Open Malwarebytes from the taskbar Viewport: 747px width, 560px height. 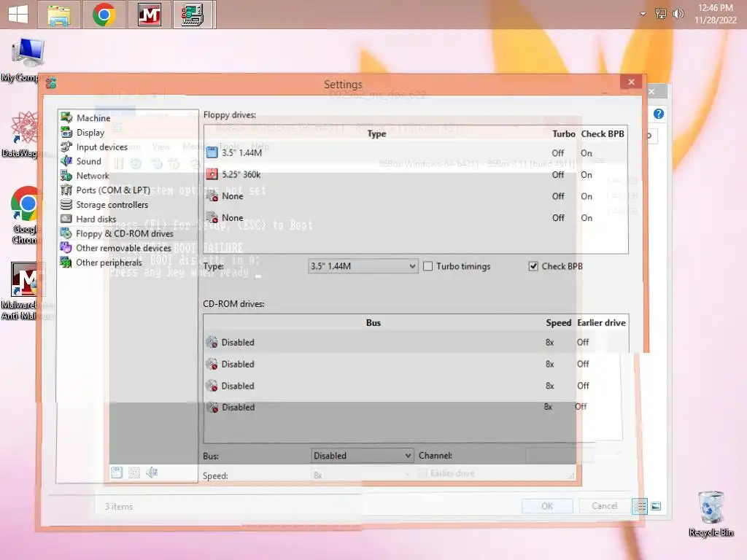pyautogui.click(x=150, y=15)
